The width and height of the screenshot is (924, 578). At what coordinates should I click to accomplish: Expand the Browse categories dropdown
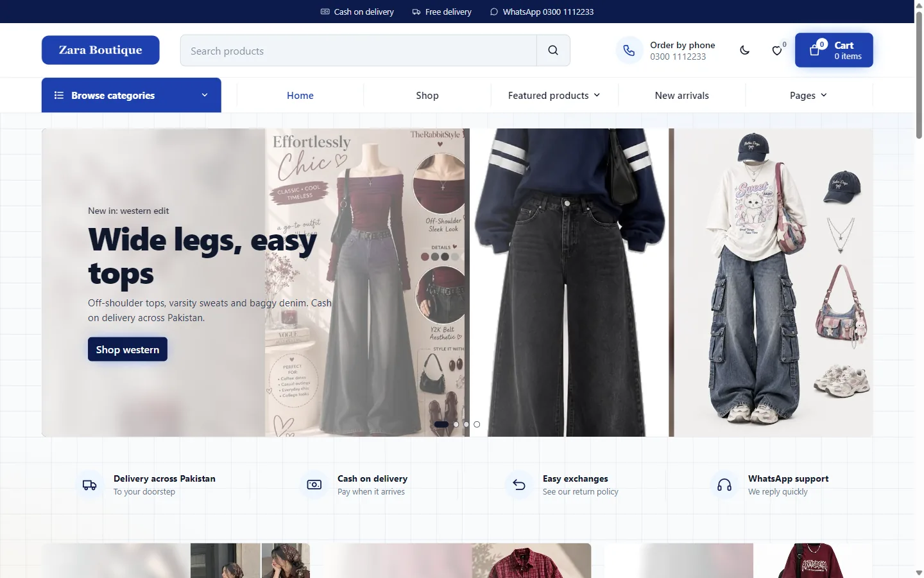point(132,95)
